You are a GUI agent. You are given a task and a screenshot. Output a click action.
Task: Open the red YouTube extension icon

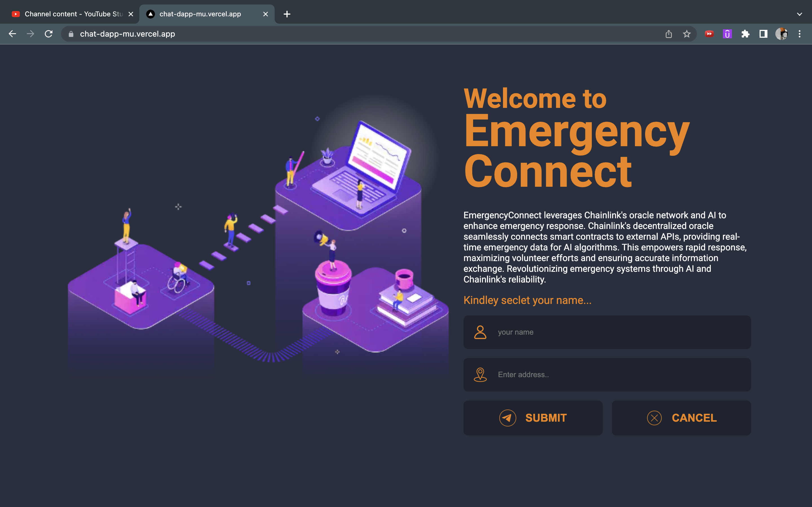click(709, 34)
